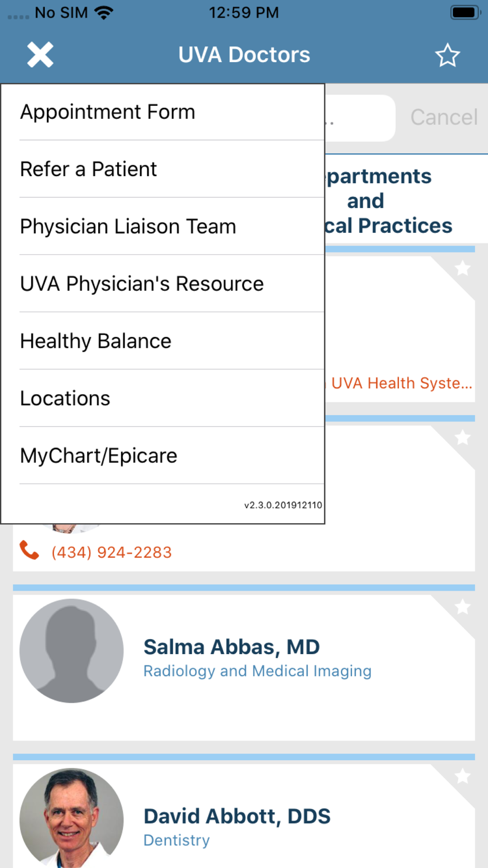Toggle star on UVA Health System card
Screen dimensions: 488x868
coord(462,268)
